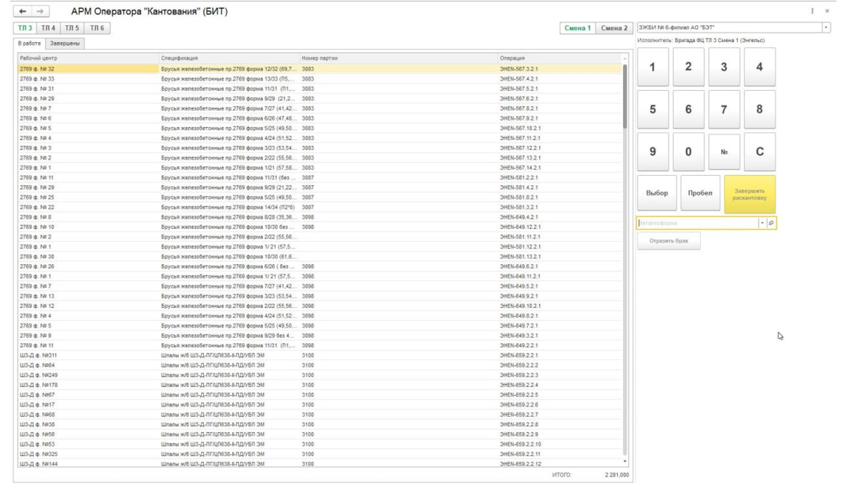Click the Отразить брак button

(x=669, y=241)
